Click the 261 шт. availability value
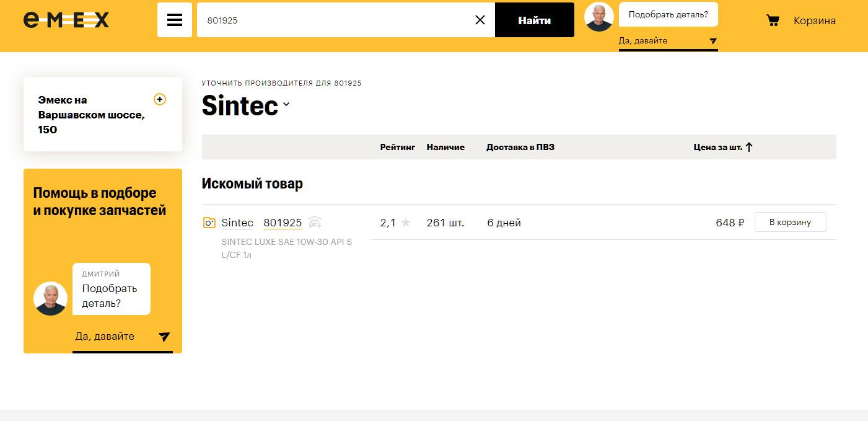The height and width of the screenshot is (421, 868). click(445, 223)
